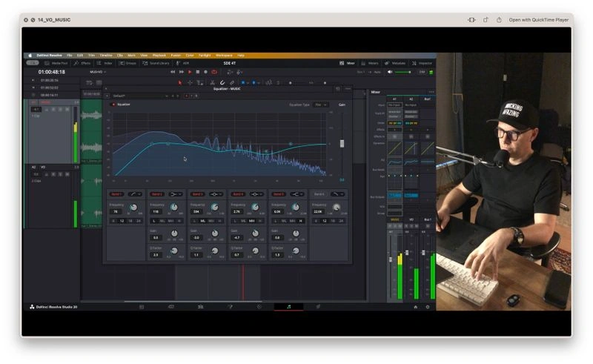
Task: Click the blue flag icon
Action: [x=243, y=82]
